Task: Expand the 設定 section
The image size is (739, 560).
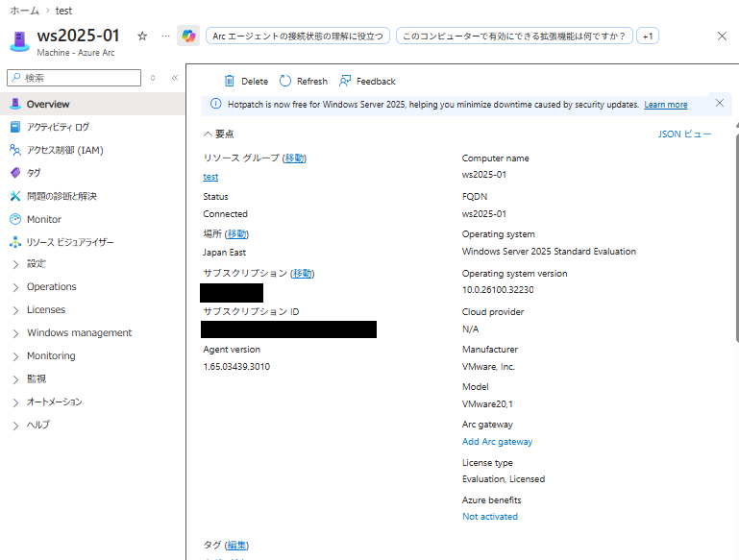Action: click(16, 264)
